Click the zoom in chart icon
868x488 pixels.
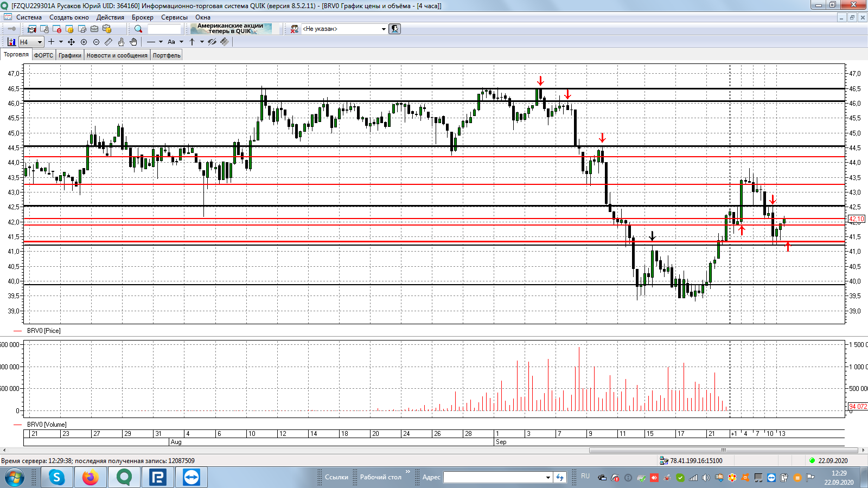[84, 42]
